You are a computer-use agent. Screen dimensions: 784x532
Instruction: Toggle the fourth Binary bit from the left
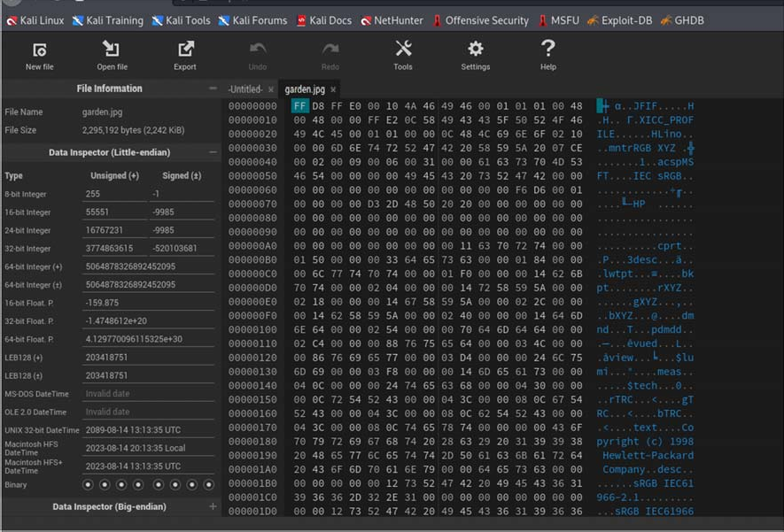click(138, 485)
